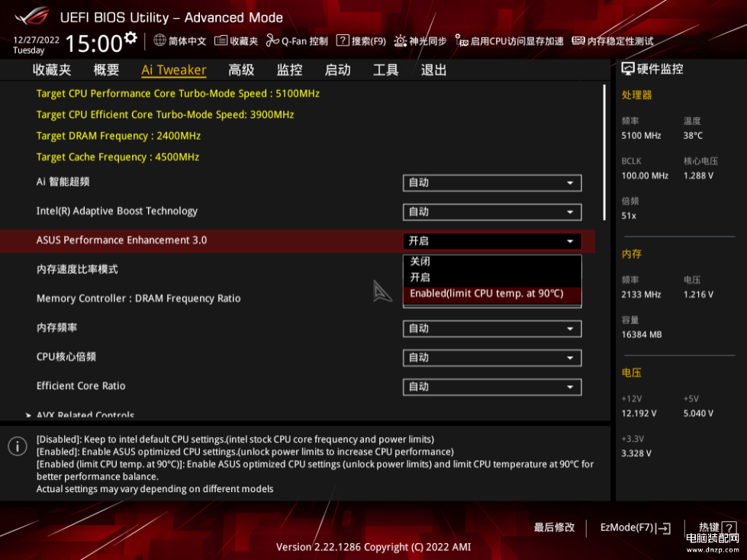Click the 简体中文 language button

[x=180, y=41]
